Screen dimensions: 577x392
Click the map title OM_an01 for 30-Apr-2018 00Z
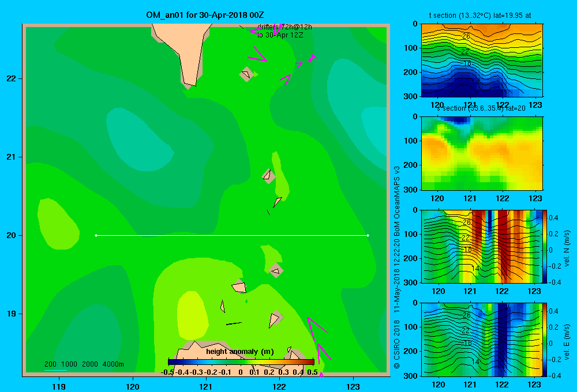click(x=205, y=15)
